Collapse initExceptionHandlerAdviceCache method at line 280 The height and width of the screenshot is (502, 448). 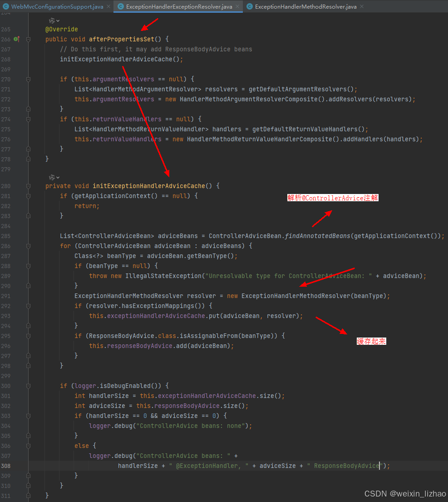pyautogui.click(x=28, y=186)
